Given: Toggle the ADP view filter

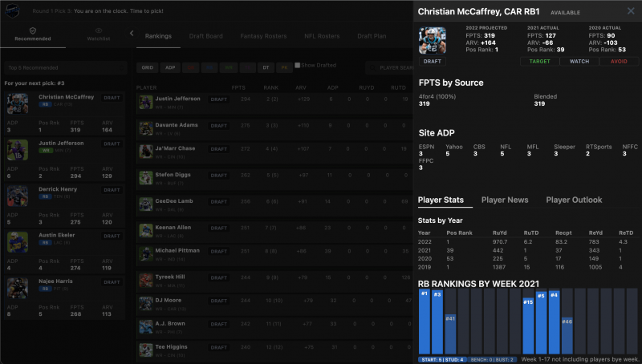Looking at the screenshot, I should point(170,68).
